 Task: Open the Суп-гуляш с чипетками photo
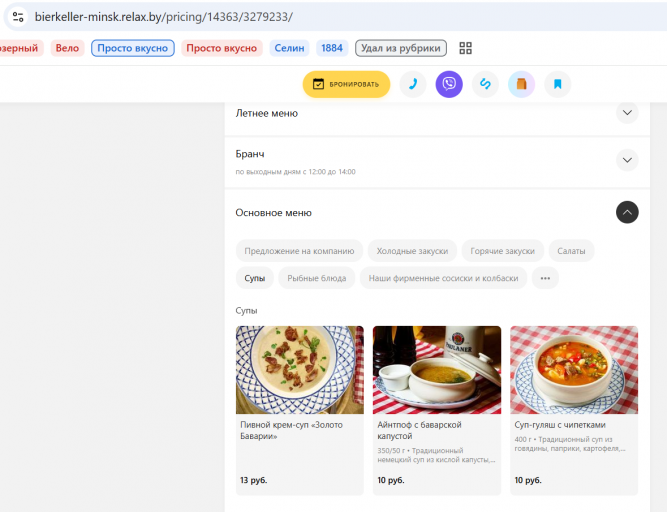(x=574, y=370)
